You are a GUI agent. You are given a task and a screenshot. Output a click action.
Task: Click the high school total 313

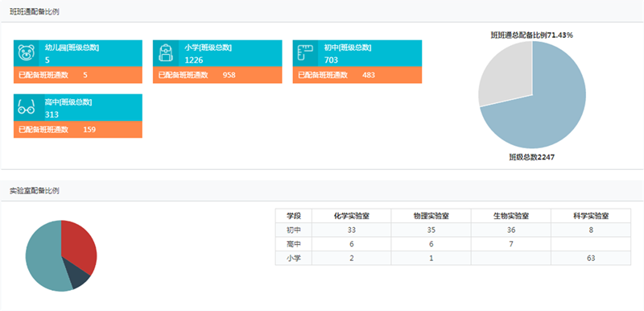52,114
